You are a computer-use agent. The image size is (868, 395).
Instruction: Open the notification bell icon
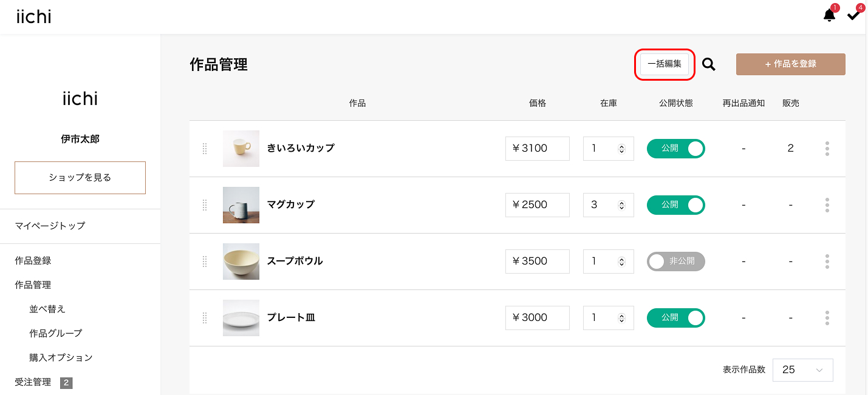pos(829,16)
